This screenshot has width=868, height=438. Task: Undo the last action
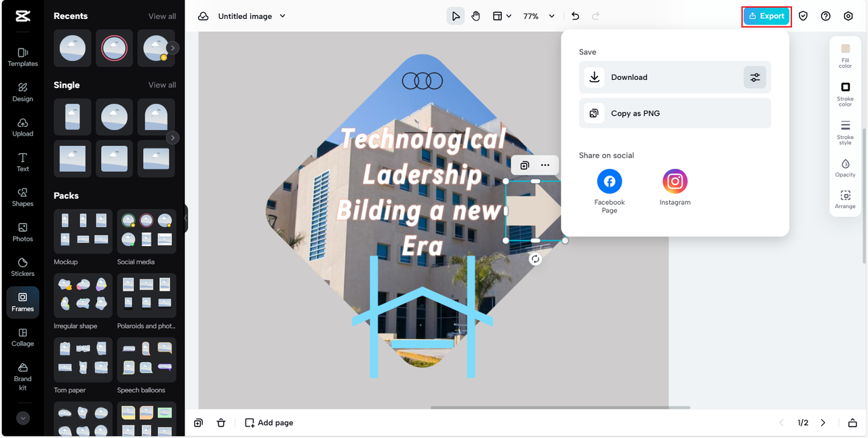576,16
